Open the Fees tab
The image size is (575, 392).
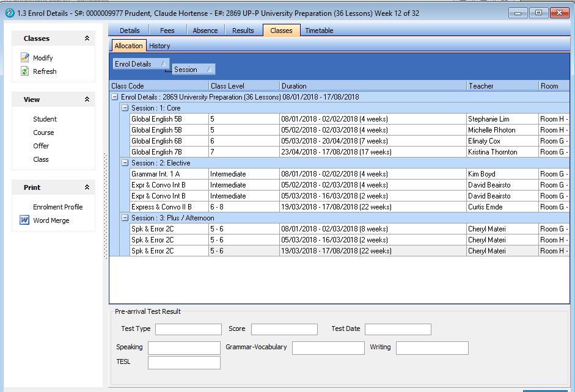(167, 31)
